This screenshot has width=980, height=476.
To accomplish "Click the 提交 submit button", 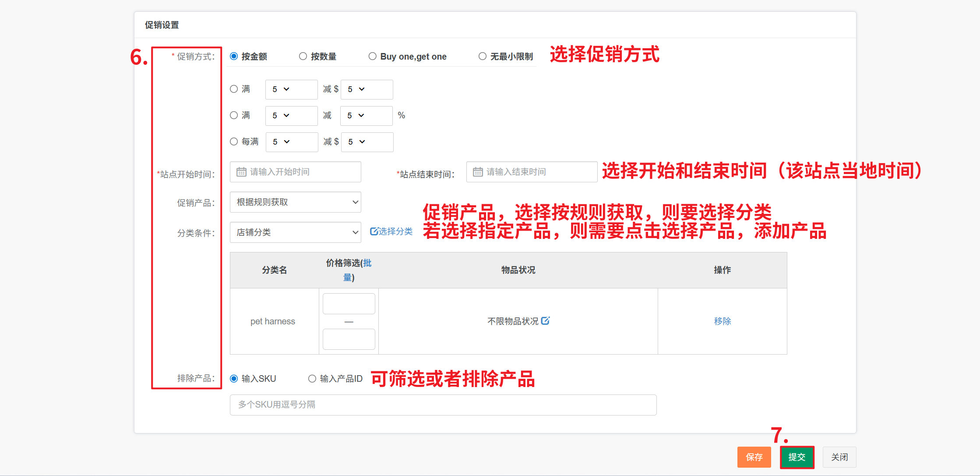I will [797, 457].
